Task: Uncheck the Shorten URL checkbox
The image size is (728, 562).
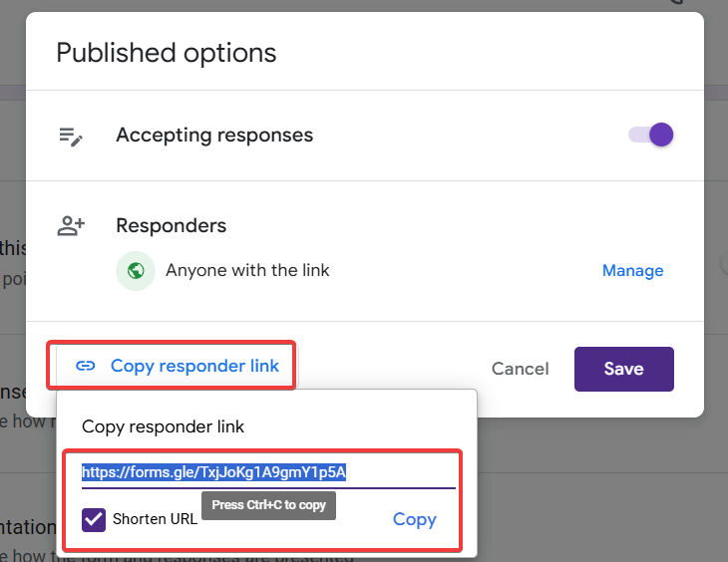Action: click(x=94, y=519)
